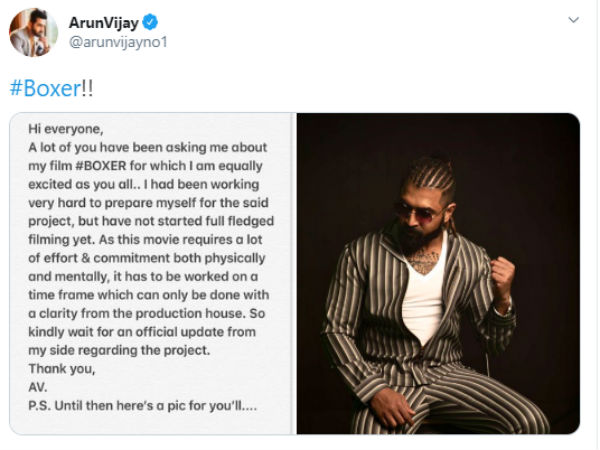The width and height of the screenshot is (600, 450).
Task: Open the @arunvijayno1 handle link
Action: (x=118, y=42)
